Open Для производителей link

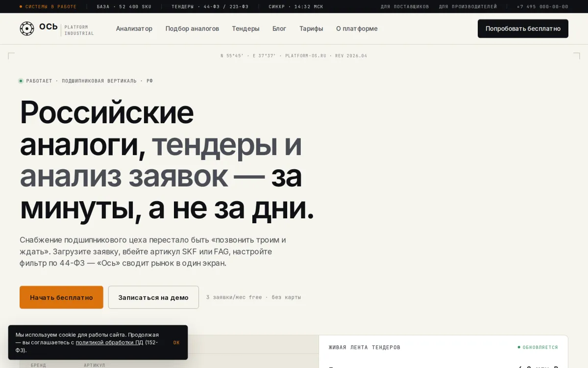[x=468, y=7]
